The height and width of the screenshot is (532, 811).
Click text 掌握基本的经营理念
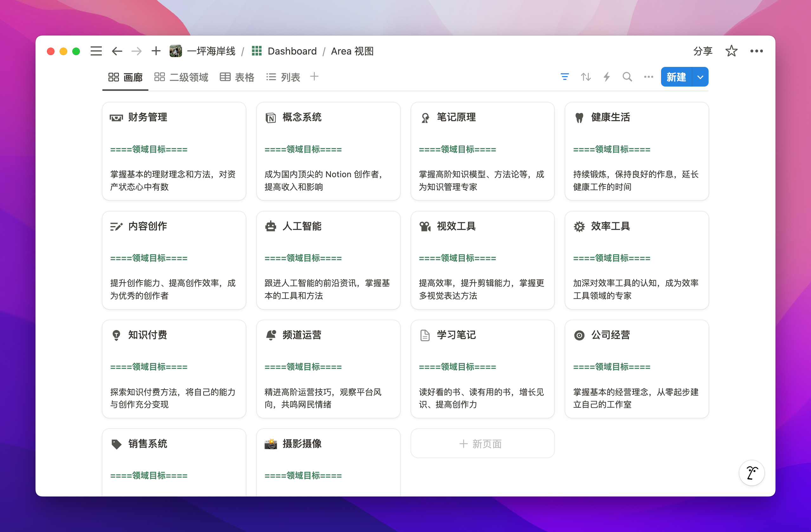click(611, 392)
